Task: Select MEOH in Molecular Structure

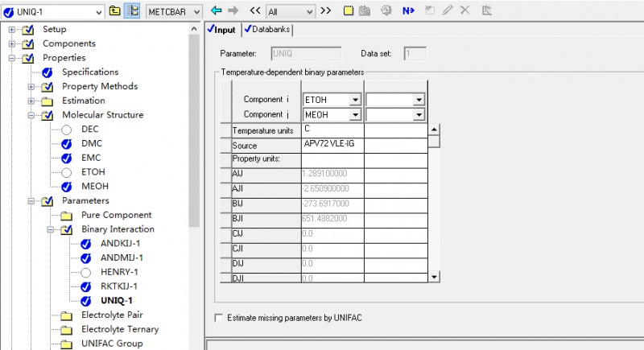Action: point(95,187)
